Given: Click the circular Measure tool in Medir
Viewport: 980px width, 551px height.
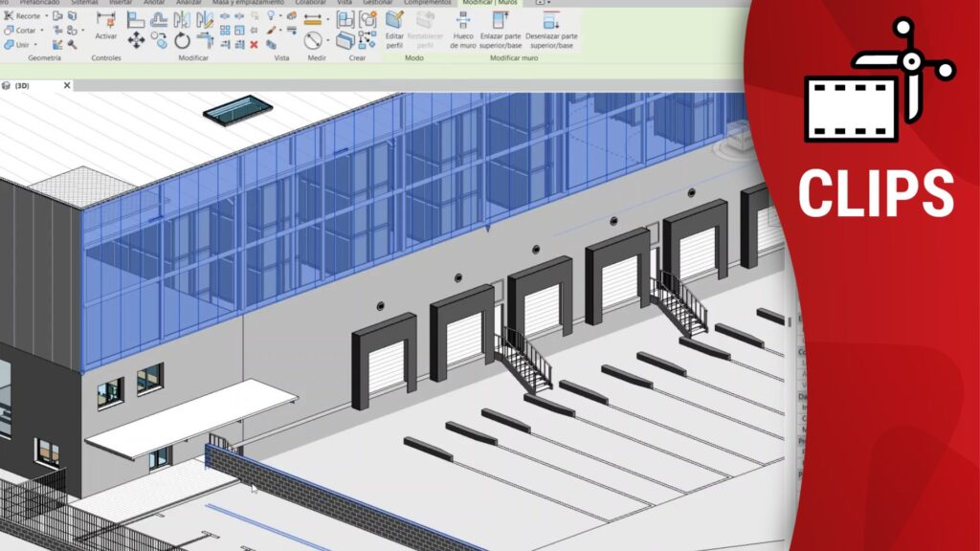Looking at the screenshot, I should coord(312,40).
